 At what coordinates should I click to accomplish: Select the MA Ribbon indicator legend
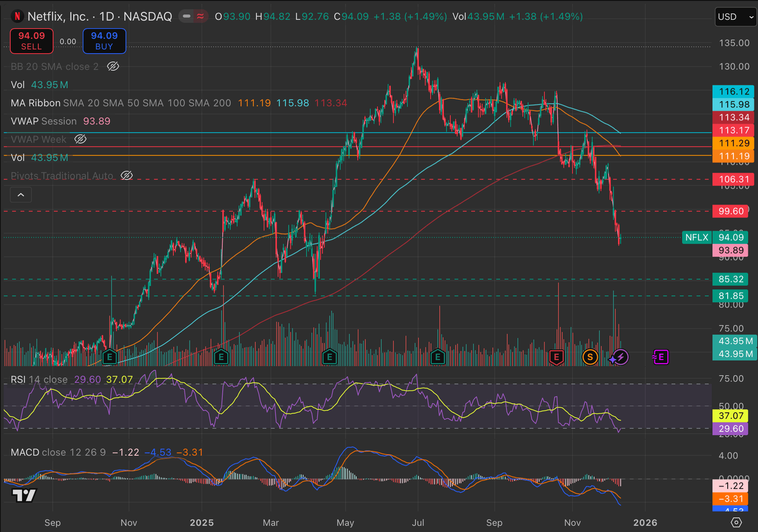pos(35,103)
